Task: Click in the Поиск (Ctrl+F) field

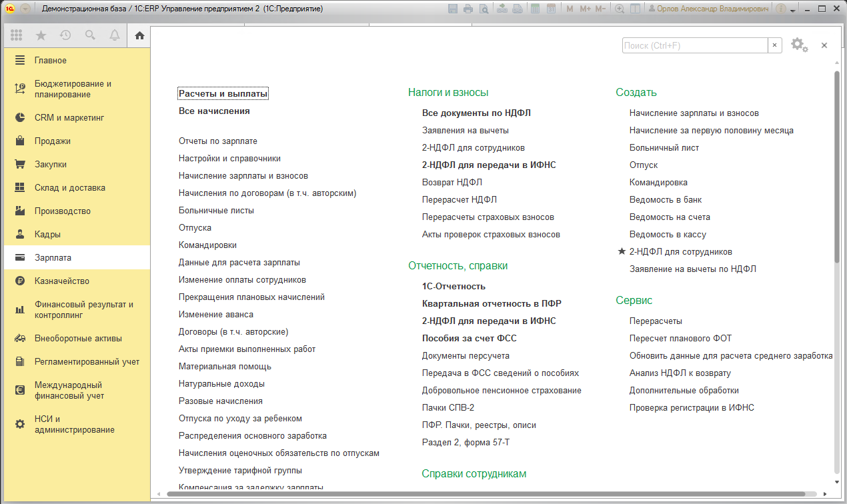Action: [695, 45]
